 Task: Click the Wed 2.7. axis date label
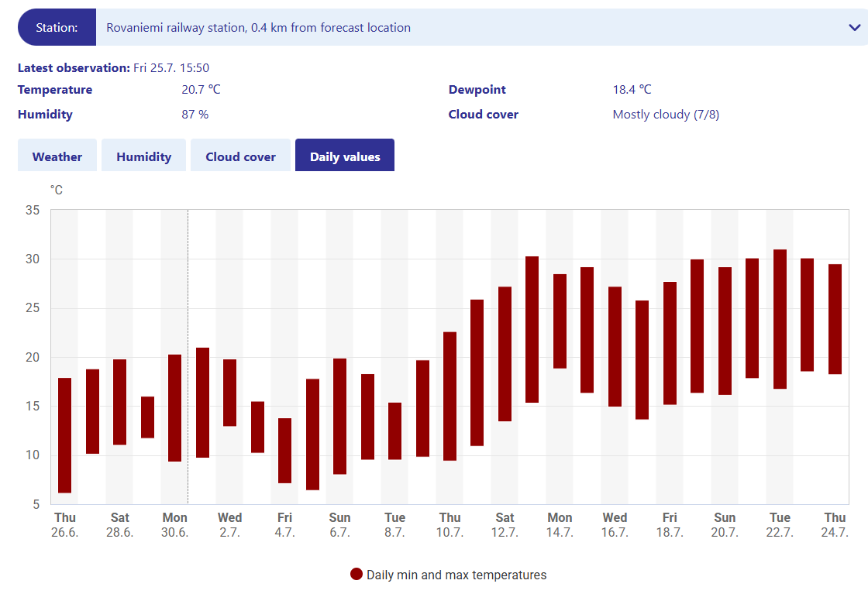pyautogui.click(x=229, y=525)
